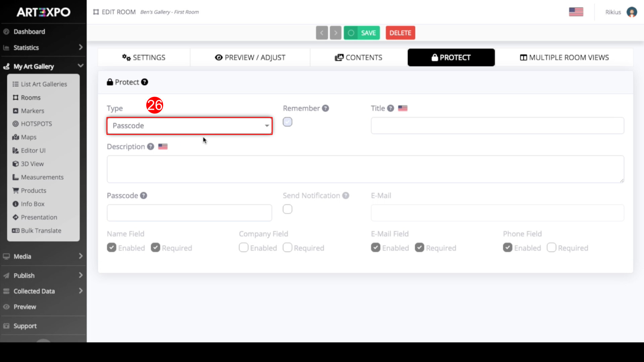This screenshot has height=362, width=644.
Task: Open Hotspots in the sidebar
Action: coord(36,124)
